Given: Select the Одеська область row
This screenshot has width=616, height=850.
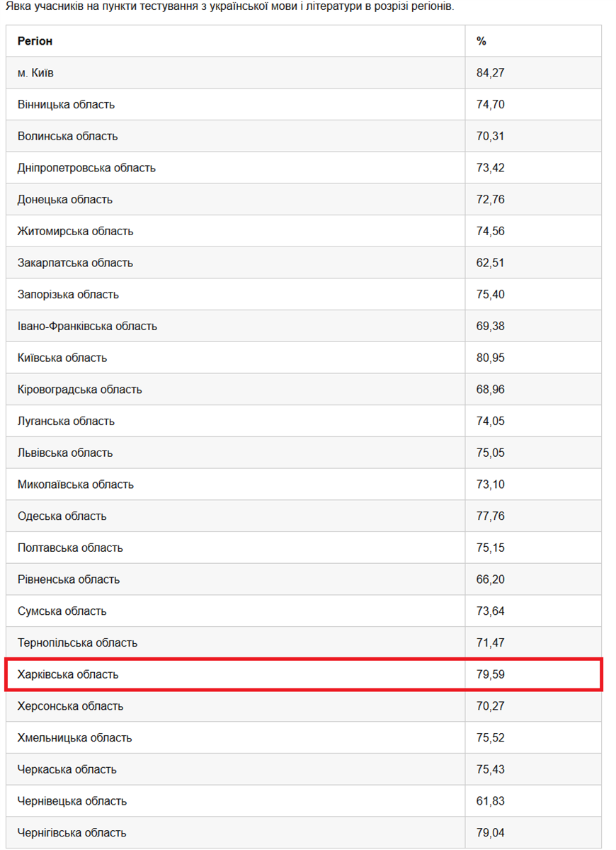Looking at the screenshot, I should 304,516.
